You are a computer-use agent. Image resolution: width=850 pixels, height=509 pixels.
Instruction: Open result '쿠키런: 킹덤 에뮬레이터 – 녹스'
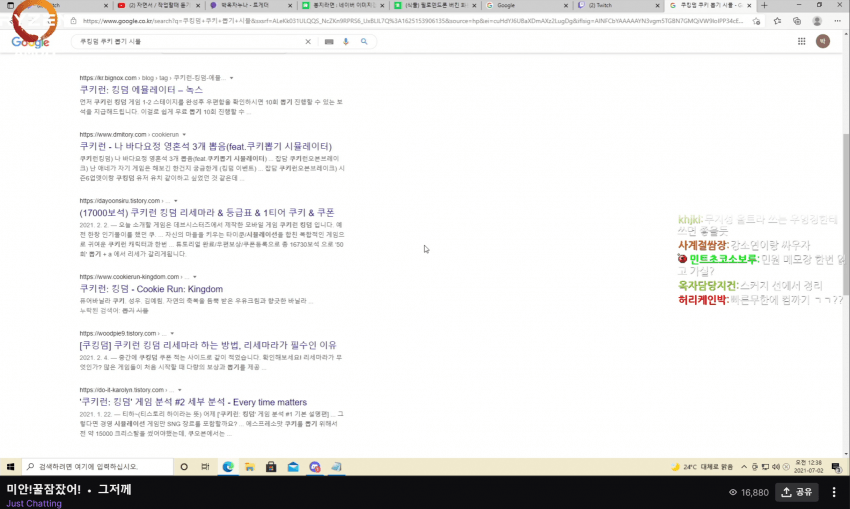coord(141,90)
